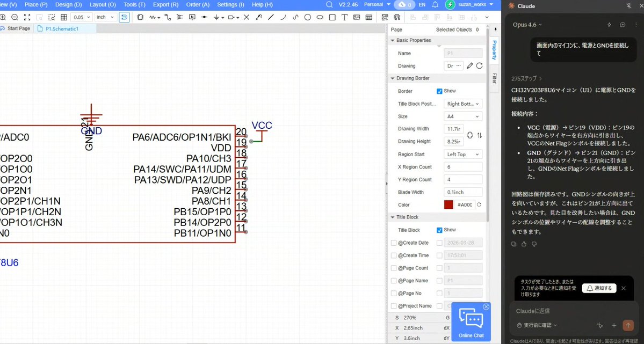Select the rectangle drawing tool

tap(332, 17)
